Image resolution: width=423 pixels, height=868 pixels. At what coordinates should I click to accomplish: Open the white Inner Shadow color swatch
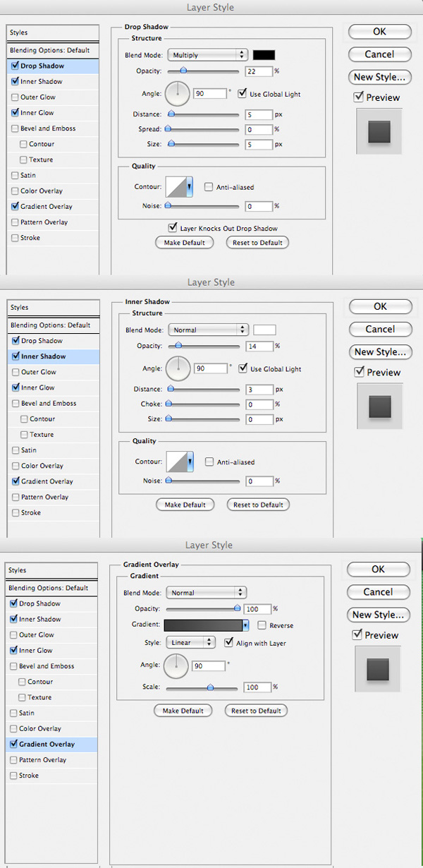pos(264,330)
